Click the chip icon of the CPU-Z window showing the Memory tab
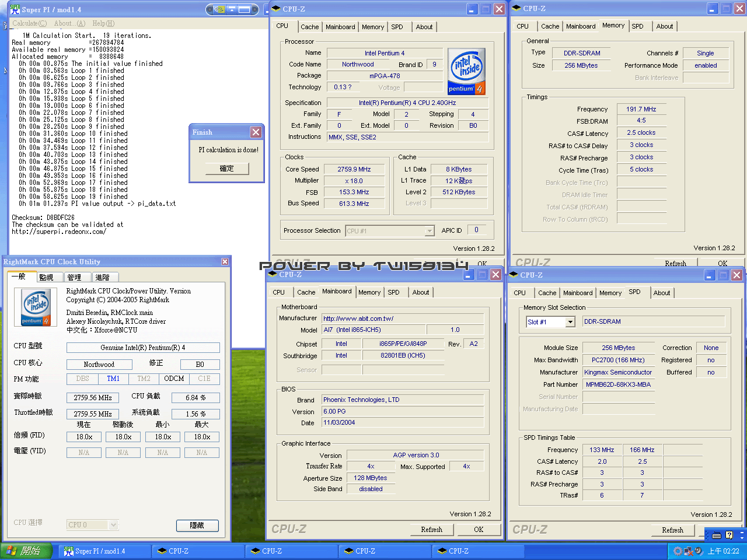 (516, 8)
